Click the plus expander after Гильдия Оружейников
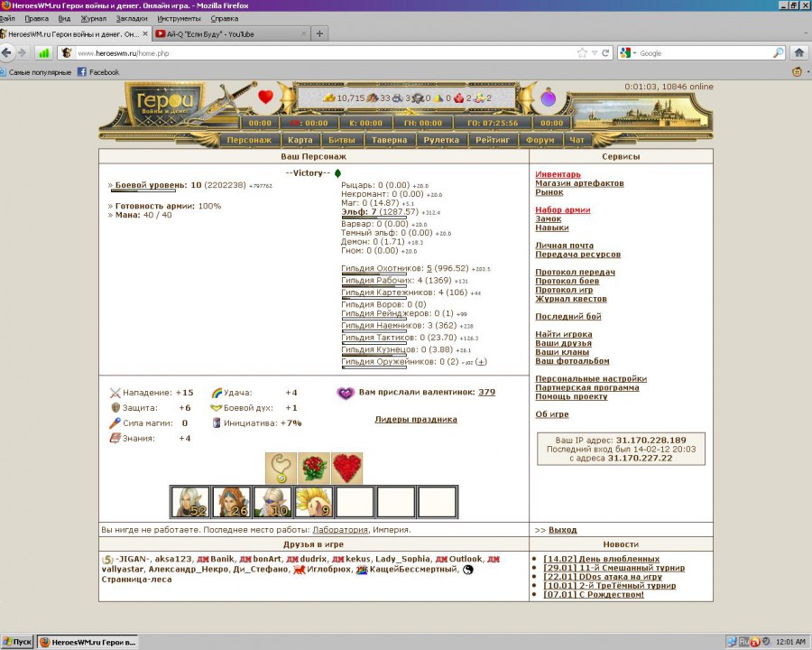The image size is (812, 650). [x=481, y=362]
